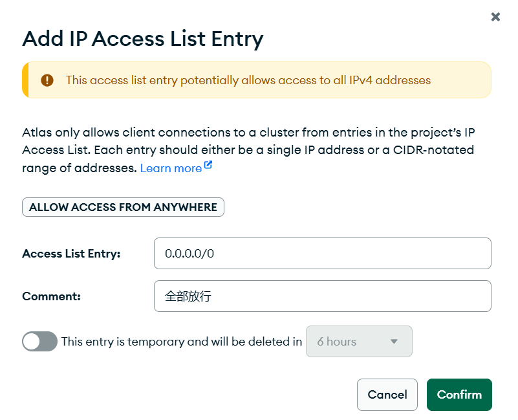Open the 6 hours duration dropdown

point(358,341)
